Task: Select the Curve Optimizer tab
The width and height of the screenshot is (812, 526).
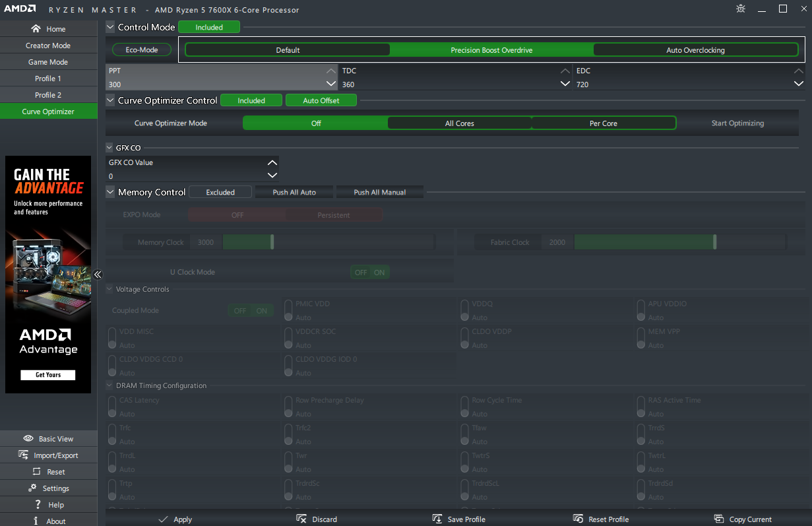Action: click(48, 112)
